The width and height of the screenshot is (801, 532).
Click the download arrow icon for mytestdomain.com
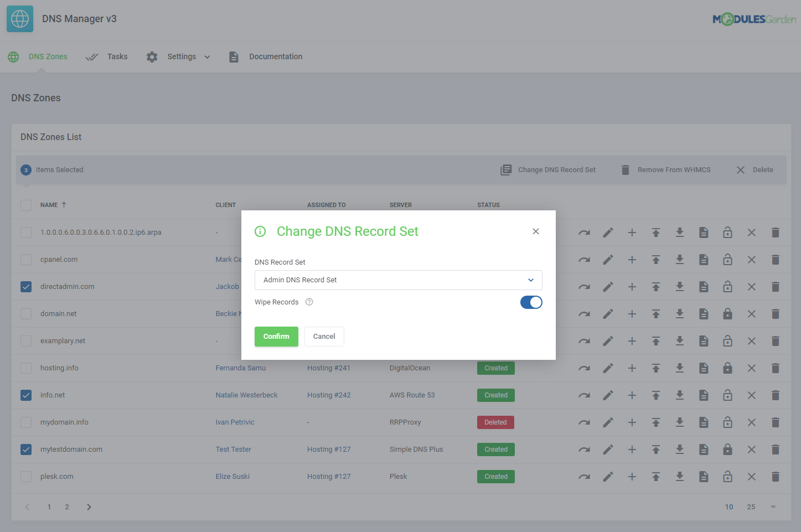(680, 450)
